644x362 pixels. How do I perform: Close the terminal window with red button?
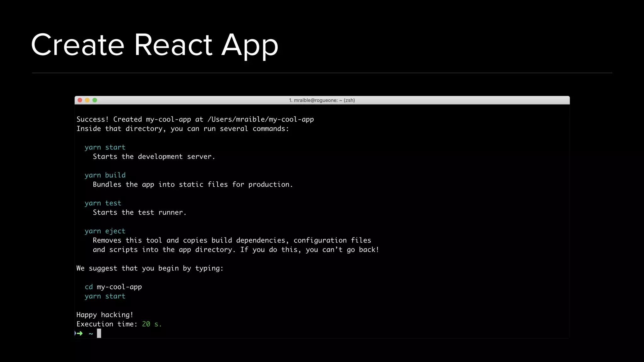[80, 100]
